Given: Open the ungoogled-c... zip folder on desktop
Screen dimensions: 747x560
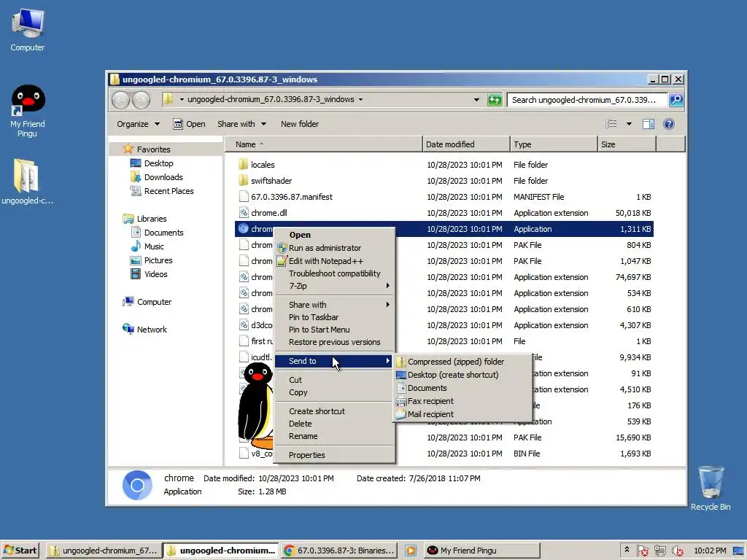Looking at the screenshot, I should (27, 182).
